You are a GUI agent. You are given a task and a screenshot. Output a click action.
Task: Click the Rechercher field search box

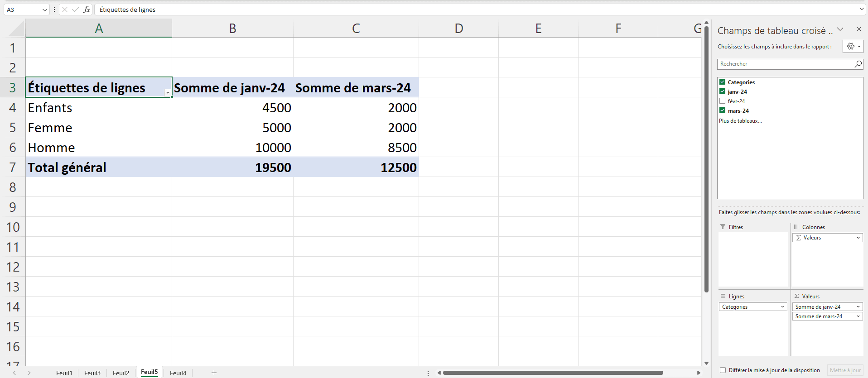785,64
